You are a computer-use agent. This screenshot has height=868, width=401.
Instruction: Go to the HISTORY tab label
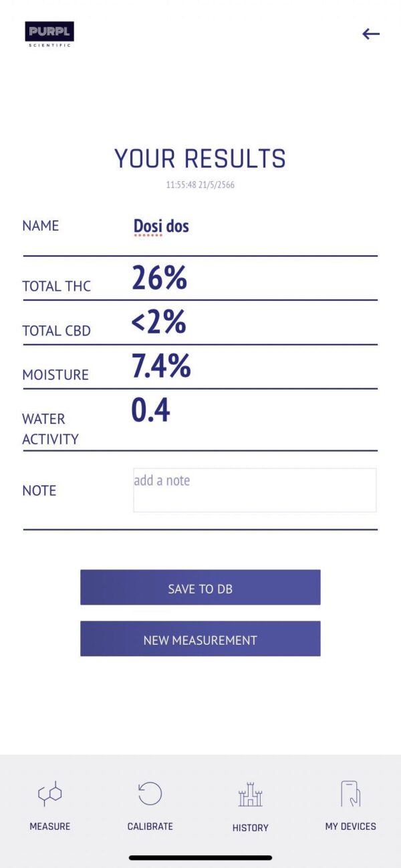(251, 828)
